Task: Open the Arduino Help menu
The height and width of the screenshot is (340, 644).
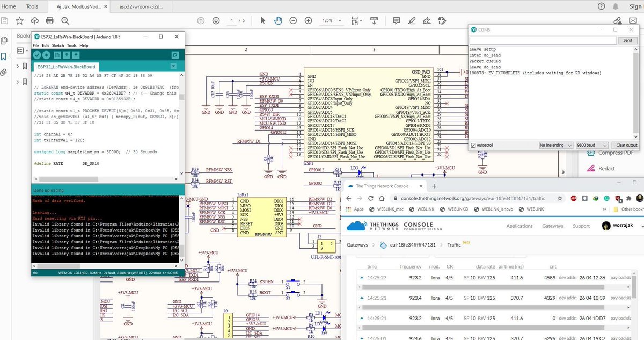Action: 84,46
